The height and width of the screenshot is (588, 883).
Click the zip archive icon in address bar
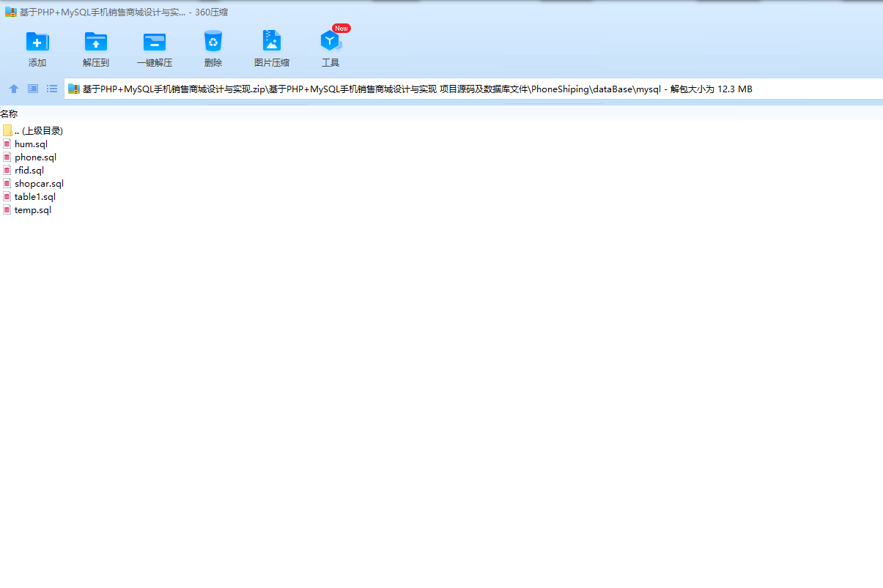(74, 89)
